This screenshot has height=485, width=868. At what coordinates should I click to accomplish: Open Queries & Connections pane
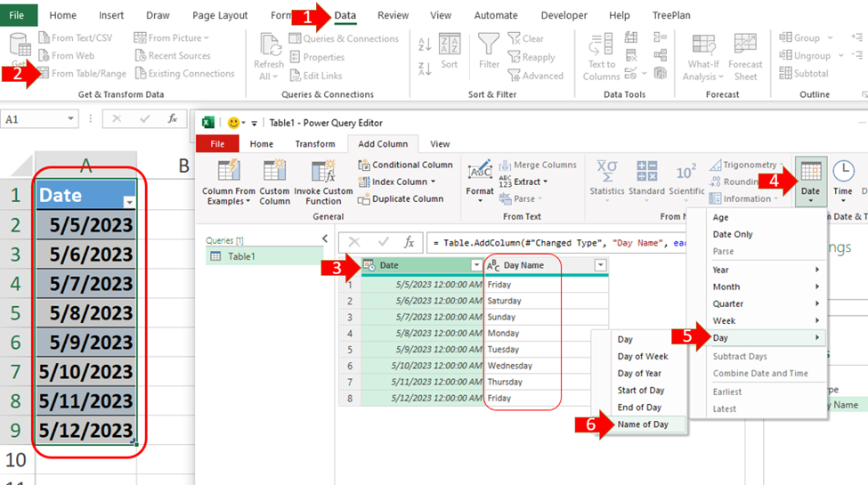[x=344, y=38]
